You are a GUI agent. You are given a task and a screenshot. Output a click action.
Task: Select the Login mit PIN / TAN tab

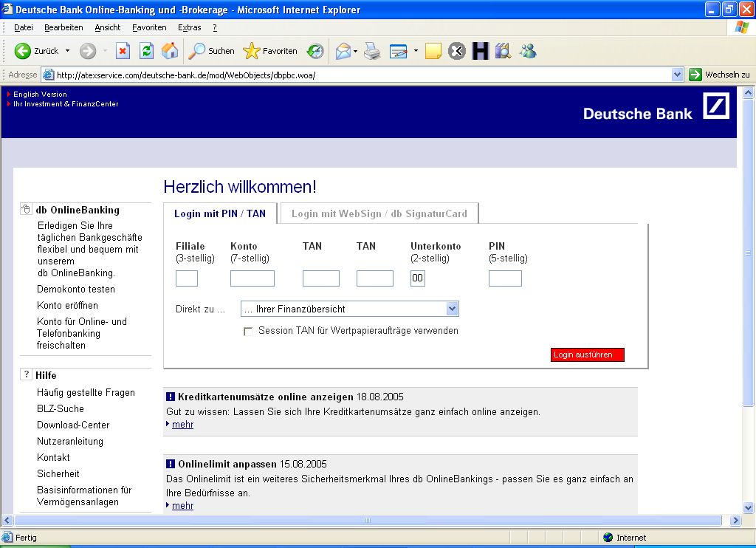(x=220, y=213)
